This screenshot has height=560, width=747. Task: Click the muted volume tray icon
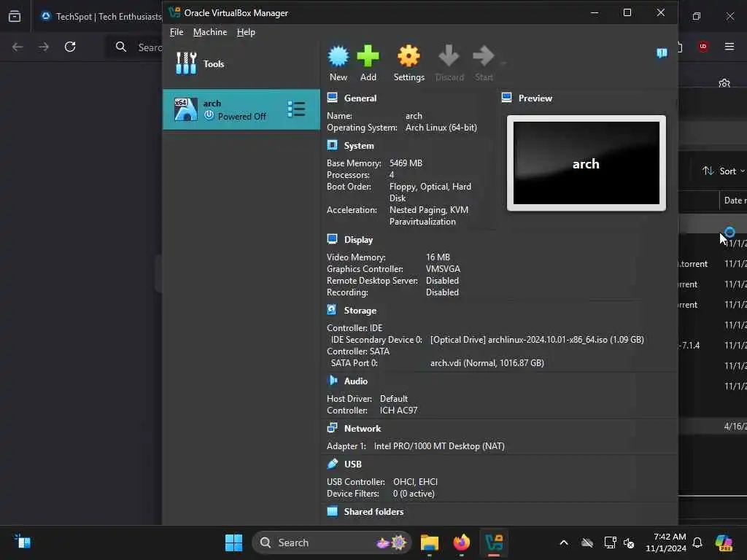[629, 542]
